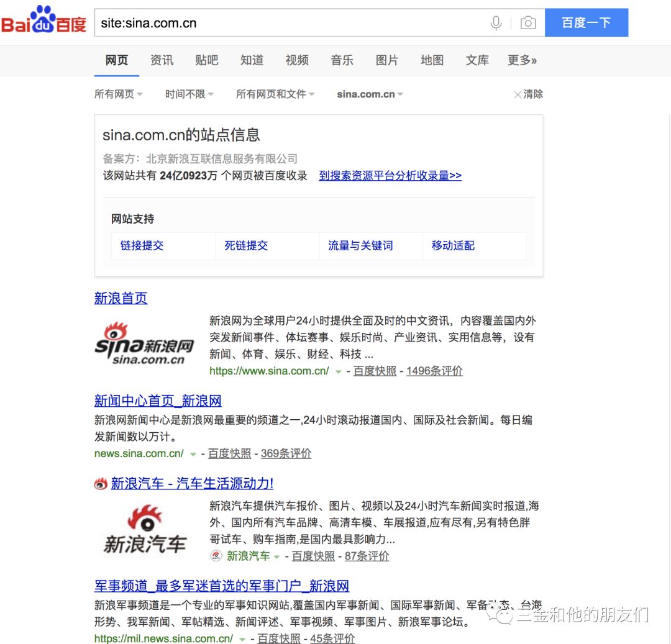Switch to the 贴吧 tab
671x644 pixels.
(x=207, y=60)
